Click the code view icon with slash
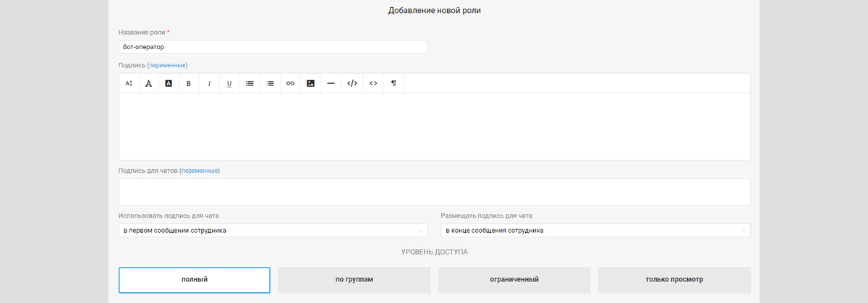The image size is (868, 303). coord(352,83)
